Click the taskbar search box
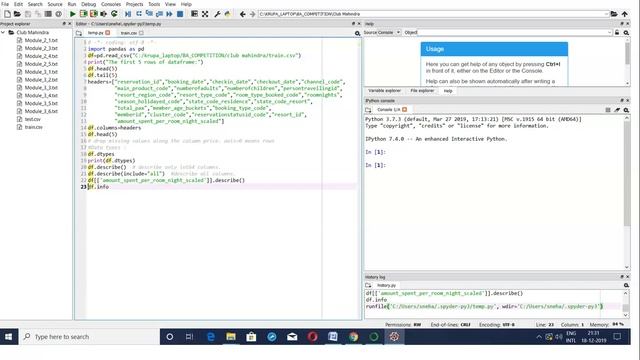Screen dimensions: 640x360 (89, 337)
